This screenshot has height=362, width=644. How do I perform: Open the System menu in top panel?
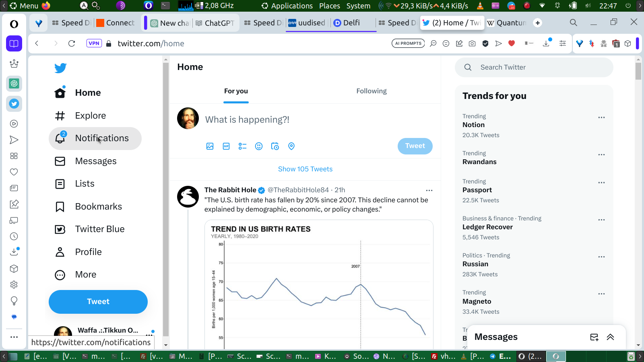[358, 6]
